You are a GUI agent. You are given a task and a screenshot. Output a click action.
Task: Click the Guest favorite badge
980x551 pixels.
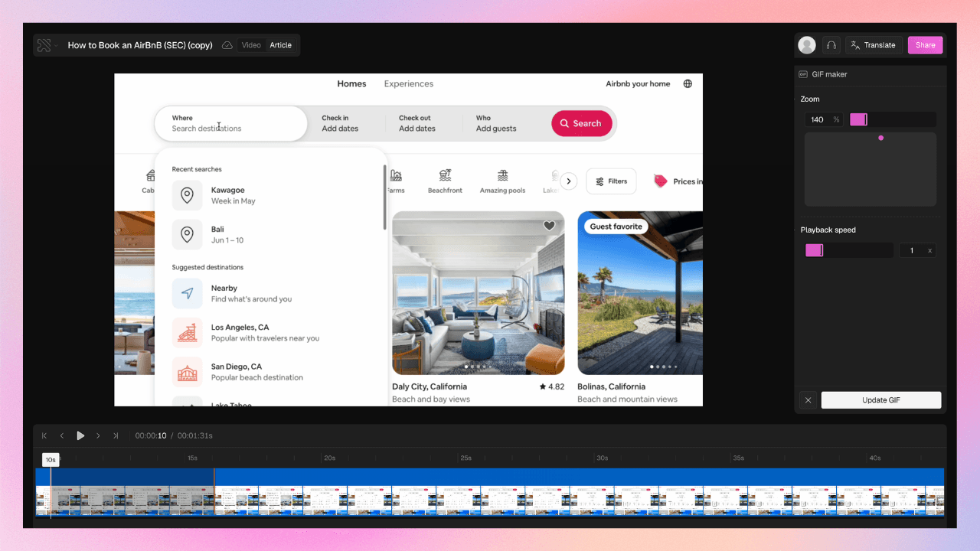coord(616,227)
